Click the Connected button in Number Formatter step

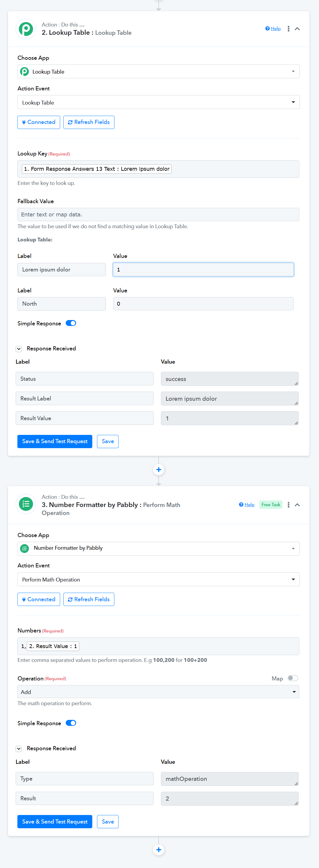39,599
